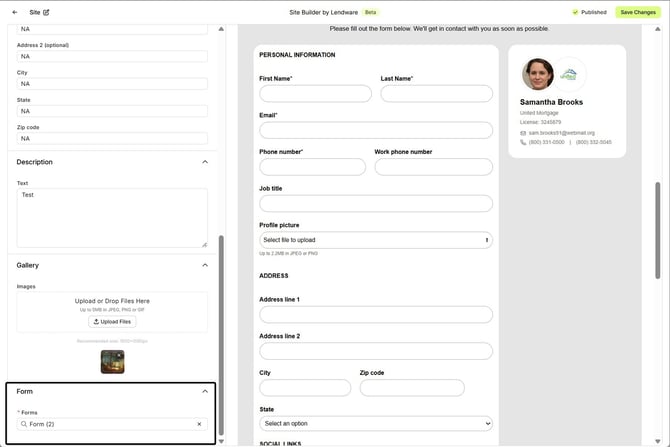Click the Save Changes button
Image resolution: width=670 pixels, height=447 pixels.
[x=638, y=12]
